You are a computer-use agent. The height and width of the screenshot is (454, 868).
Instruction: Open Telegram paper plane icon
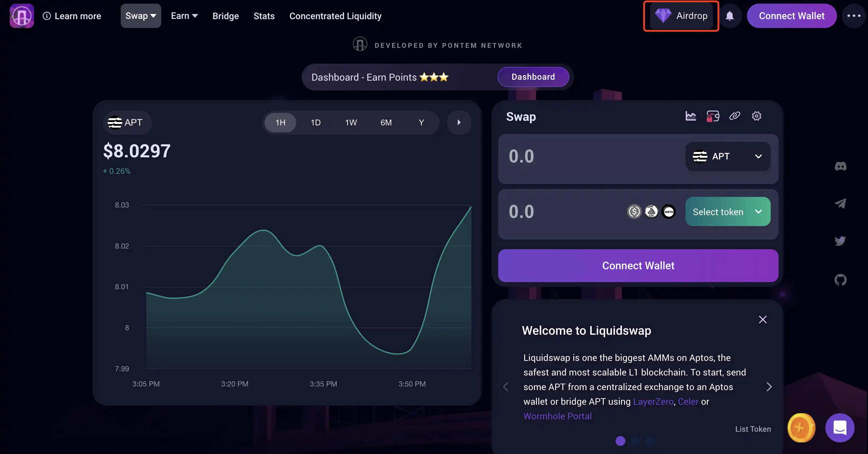pyautogui.click(x=840, y=204)
